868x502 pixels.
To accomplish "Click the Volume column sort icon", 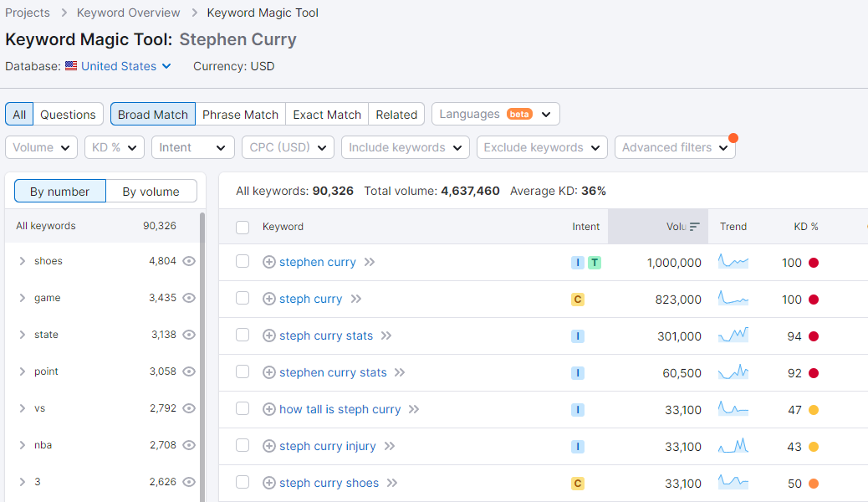I will [x=695, y=227].
